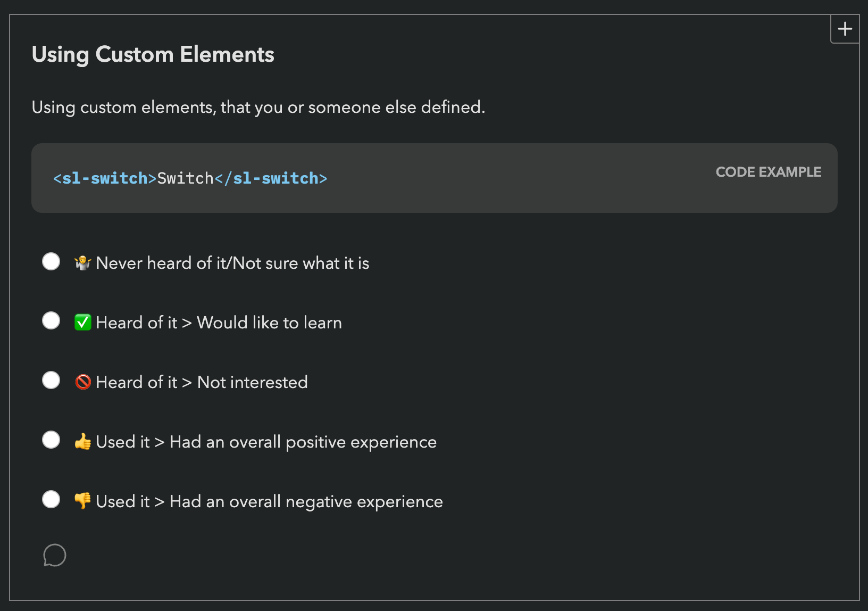
Task: Select the 'Would like to learn' radio button
Action: coord(51,321)
